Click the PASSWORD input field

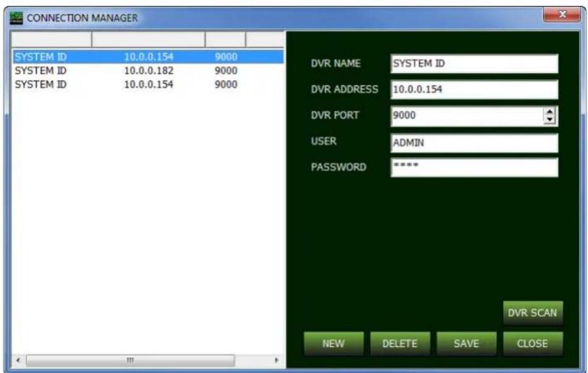tap(474, 167)
